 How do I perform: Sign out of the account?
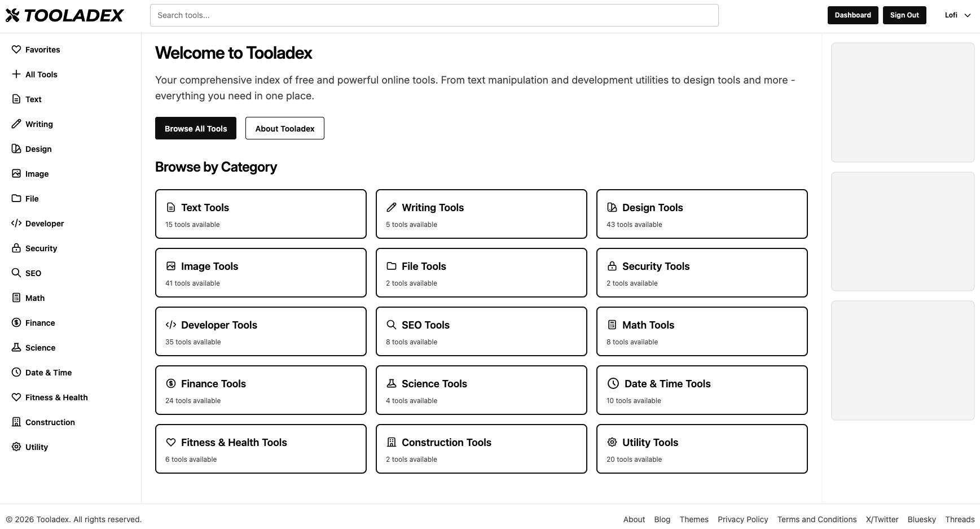tap(904, 15)
